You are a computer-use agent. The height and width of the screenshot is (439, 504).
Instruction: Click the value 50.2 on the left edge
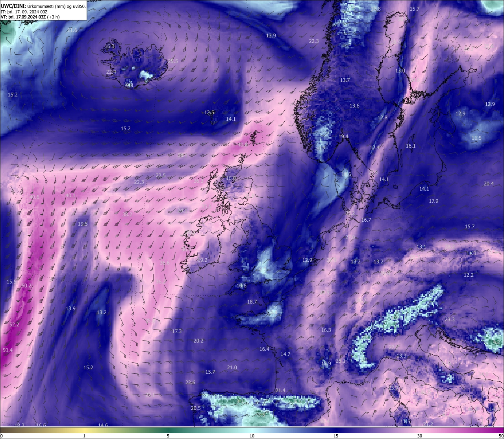26,285
